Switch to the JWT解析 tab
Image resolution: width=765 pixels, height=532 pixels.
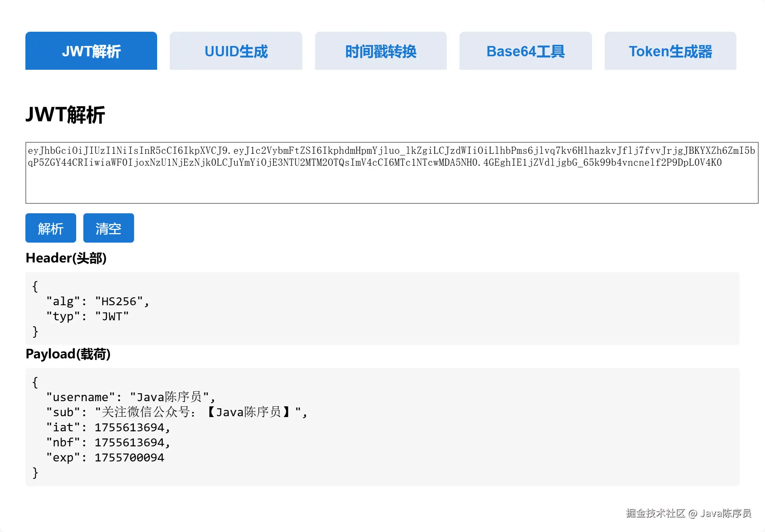point(91,51)
